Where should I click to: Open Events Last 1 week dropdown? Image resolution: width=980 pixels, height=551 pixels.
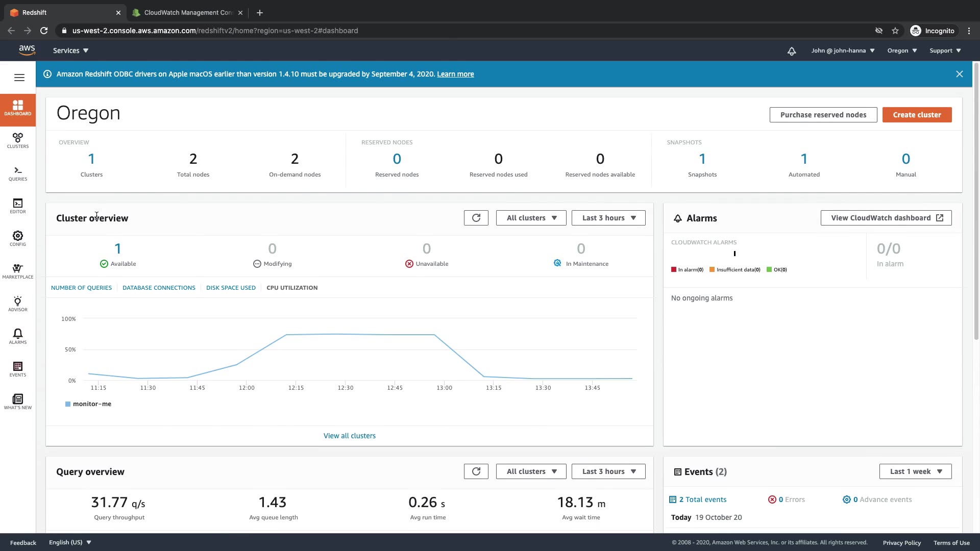point(915,471)
